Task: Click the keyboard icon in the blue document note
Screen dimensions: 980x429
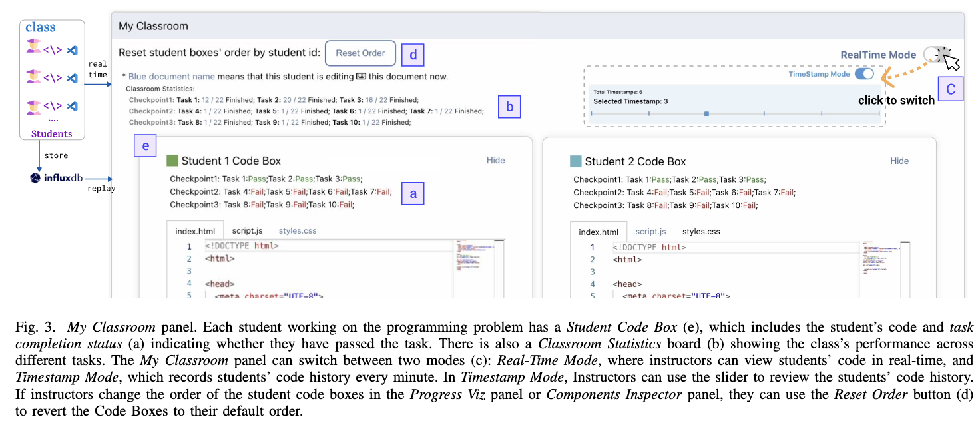Action: (362, 77)
